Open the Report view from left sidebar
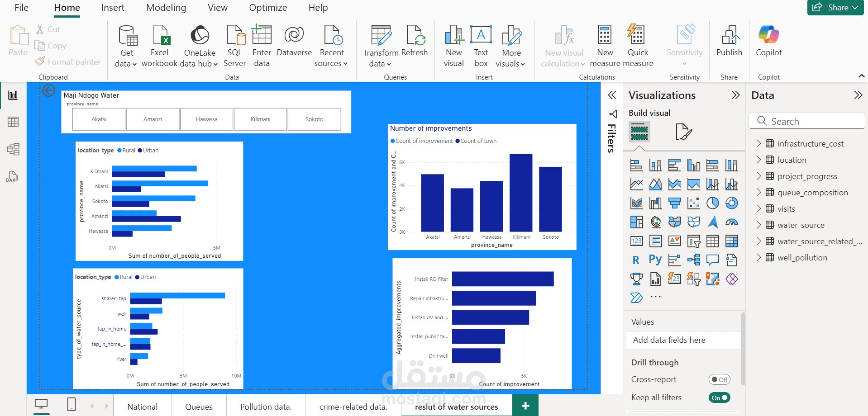Image resolution: width=868 pixels, height=416 pixels. pyautogui.click(x=13, y=95)
